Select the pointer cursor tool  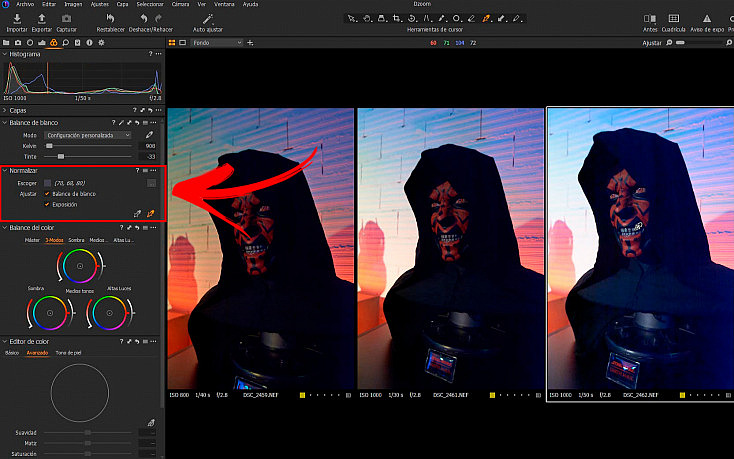(x=352, y=19)
